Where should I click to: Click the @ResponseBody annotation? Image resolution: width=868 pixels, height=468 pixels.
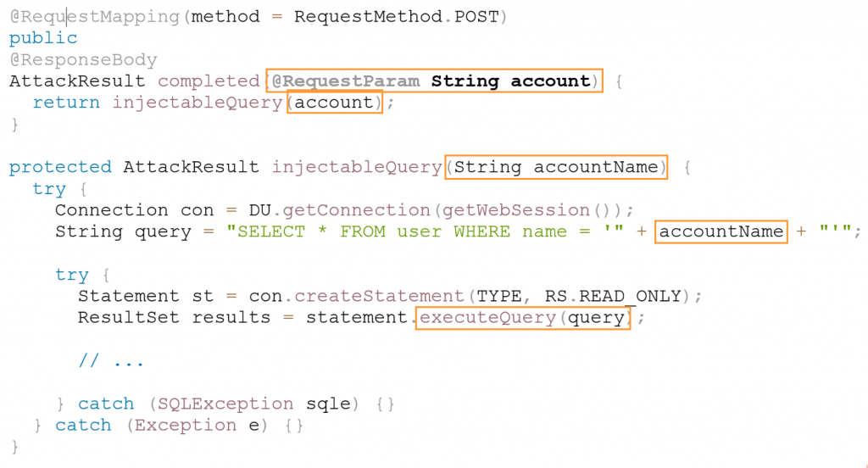[83, 59]
